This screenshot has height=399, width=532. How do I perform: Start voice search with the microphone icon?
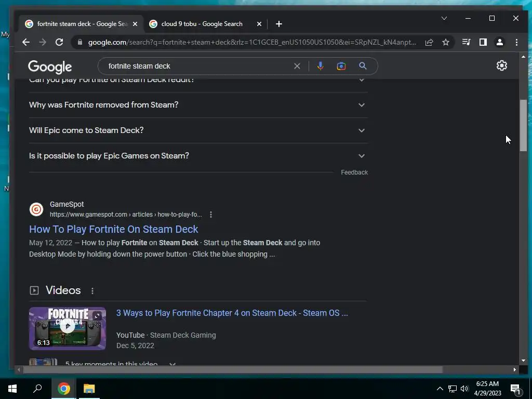coord(320,66)
